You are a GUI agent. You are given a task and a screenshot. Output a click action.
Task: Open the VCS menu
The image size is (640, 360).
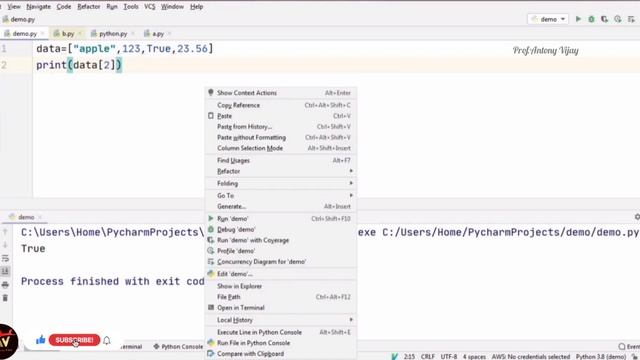click(x=150, y=7)
